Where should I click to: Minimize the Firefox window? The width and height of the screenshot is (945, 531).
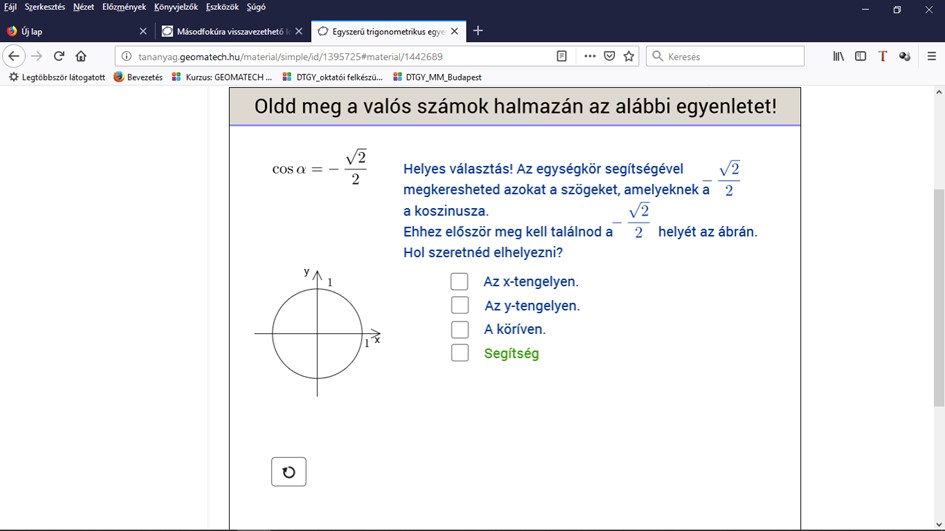(865, 10)
